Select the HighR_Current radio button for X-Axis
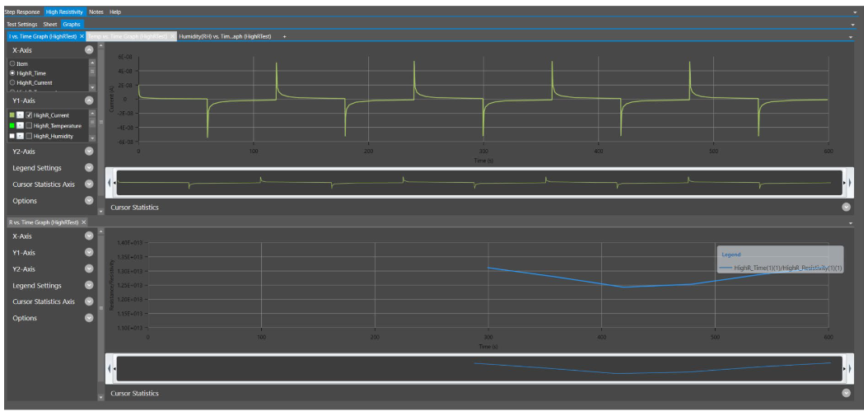868x411 pixels. [12, 83]
